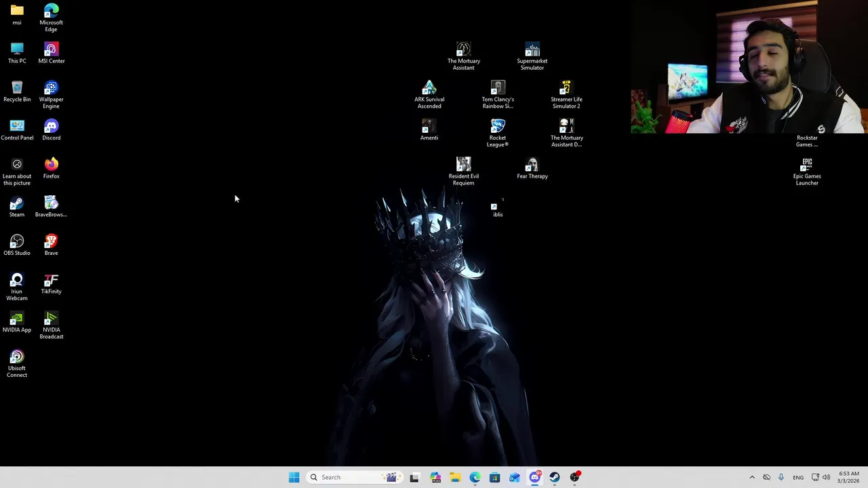Select Rockstar Games shortcut label

point(807,141)
